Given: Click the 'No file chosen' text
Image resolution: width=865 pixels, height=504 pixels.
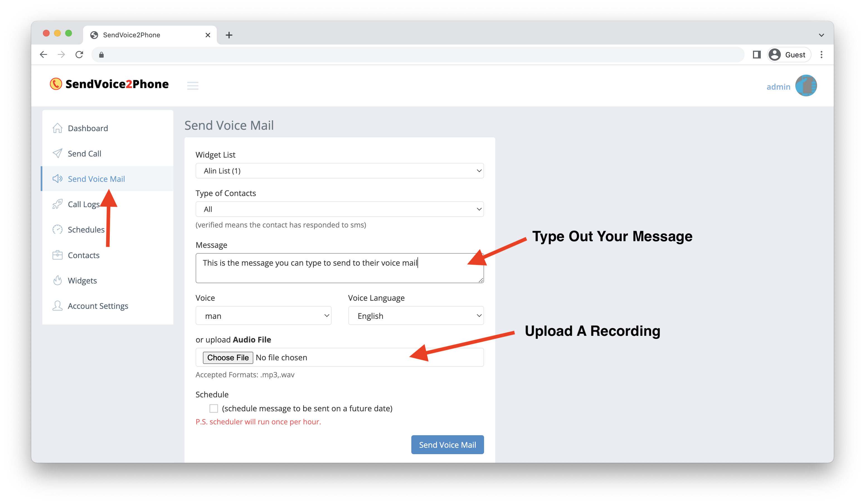Looking at the screenshot, I should pyautogui.click(x=281, y=358).
